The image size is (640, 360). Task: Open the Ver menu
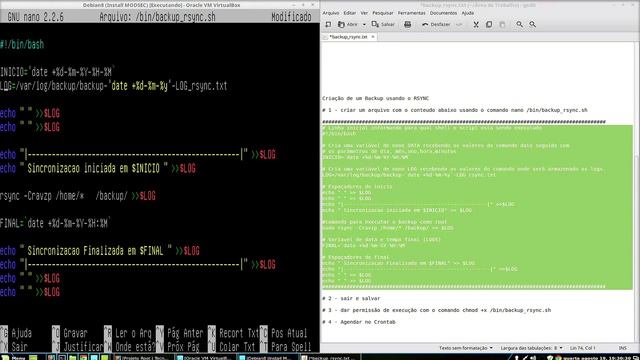pos(364,13)
